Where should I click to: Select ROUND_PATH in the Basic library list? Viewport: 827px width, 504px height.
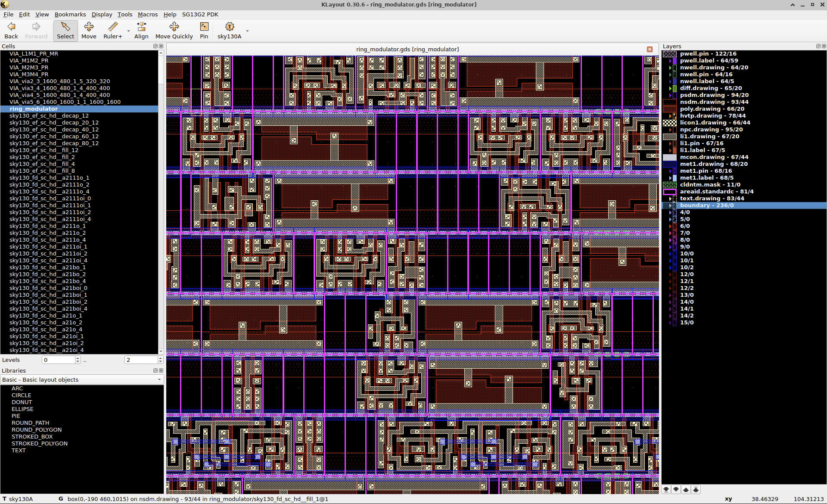click(31, 423)
